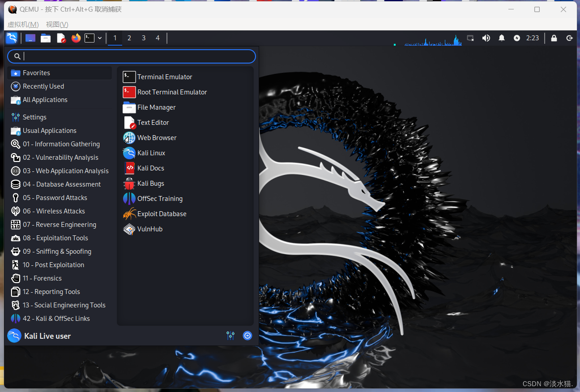The width and height of the screenshot is (580, 392).
Task: Select the All Applications category
Action: click(60, 100)
